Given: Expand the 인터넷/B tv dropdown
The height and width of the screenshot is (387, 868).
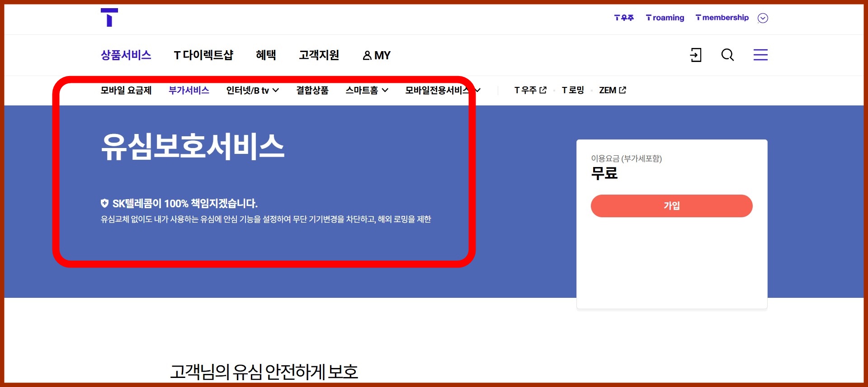Looking at the screenshot, I should tap(253, 90).
